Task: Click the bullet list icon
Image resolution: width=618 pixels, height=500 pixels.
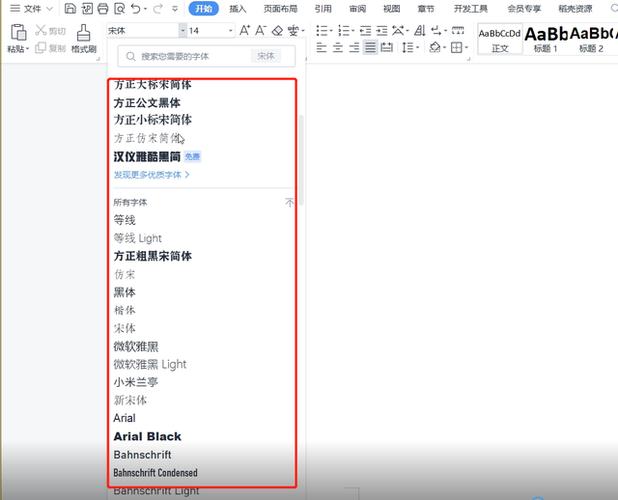Action: (x=322, y=30)
